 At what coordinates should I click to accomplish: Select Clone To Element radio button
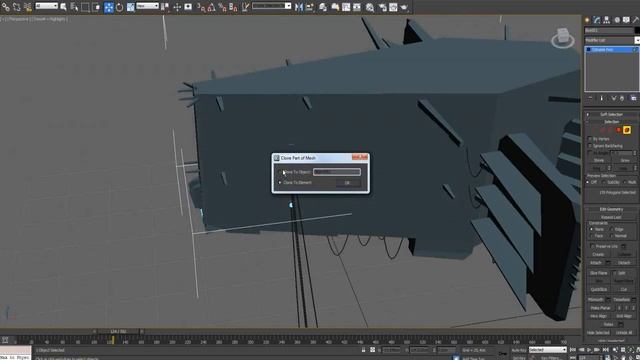[280, 182]
